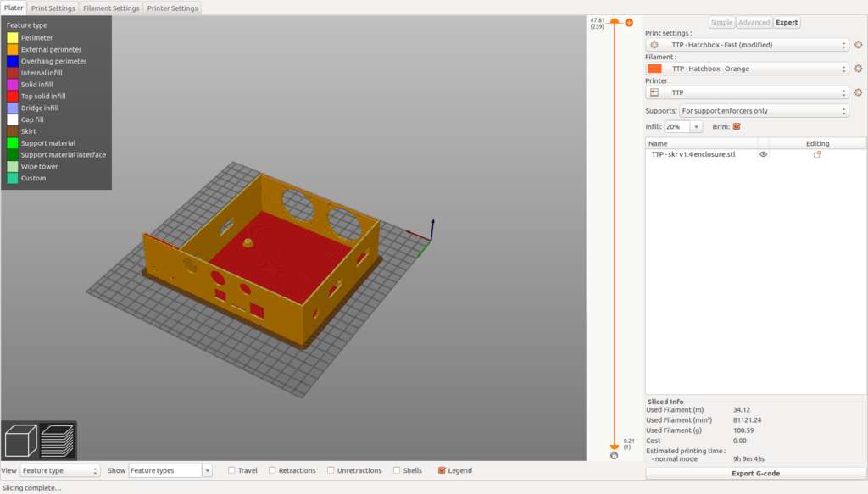Uncheck the Legend checkbox
This screenshot has height=494, width=868.
[442, 470]
